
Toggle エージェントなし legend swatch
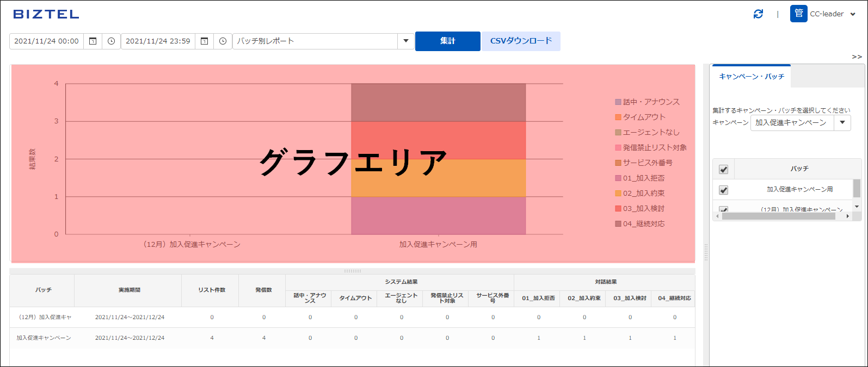618,133
